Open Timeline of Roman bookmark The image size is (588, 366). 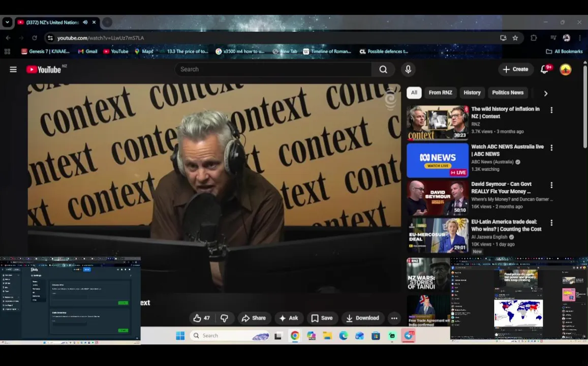coord(327,51)
